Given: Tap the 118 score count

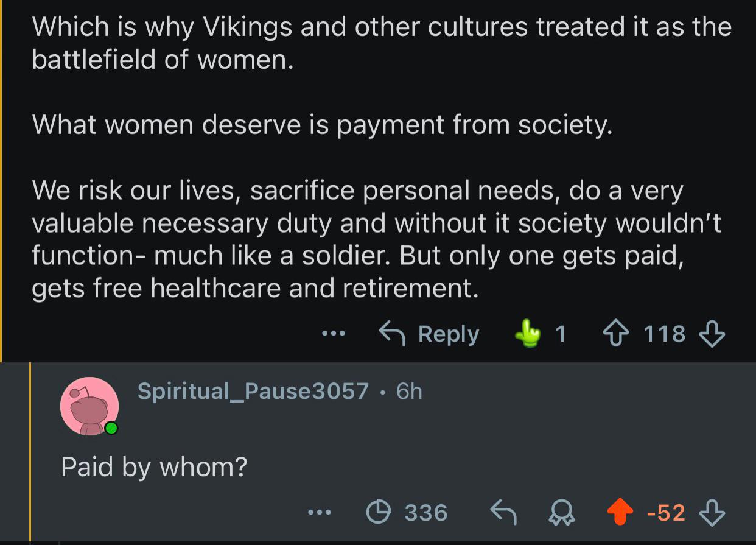Looking at the screenshot, I should (664, 334).
